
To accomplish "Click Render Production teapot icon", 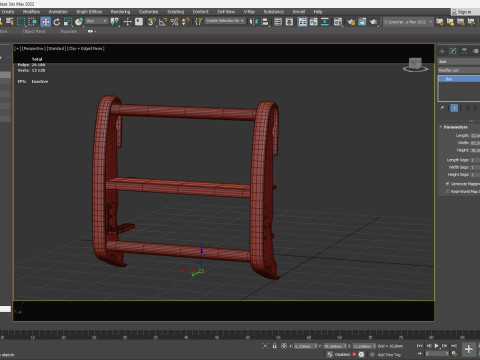I will tap(373, 22).
